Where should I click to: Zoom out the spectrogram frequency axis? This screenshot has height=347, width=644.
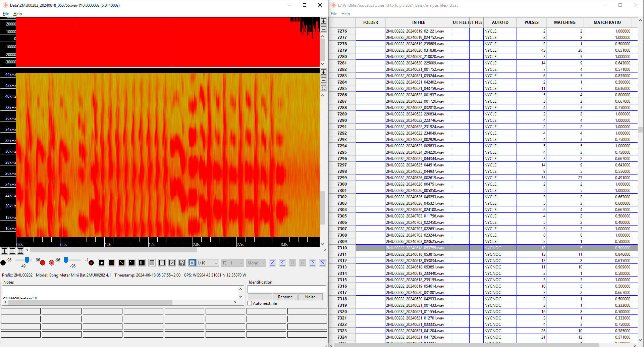point(323,80)
